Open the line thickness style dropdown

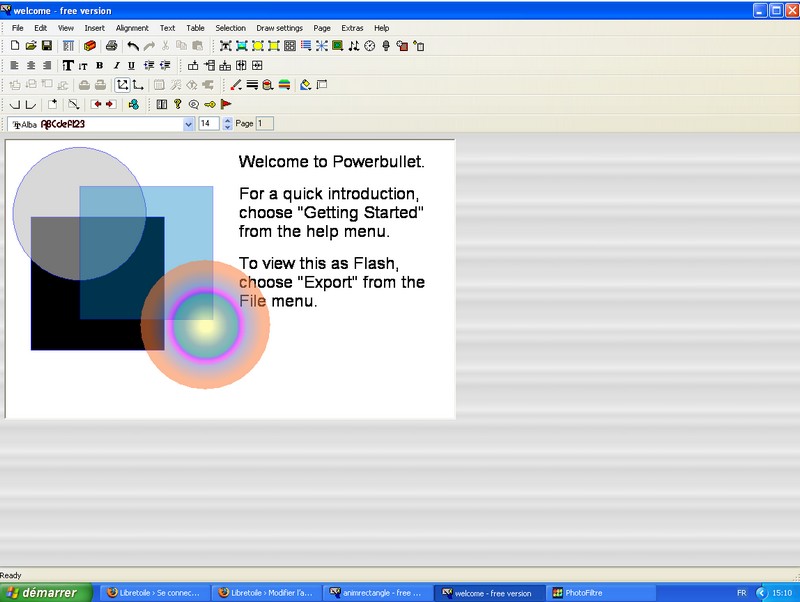[252, 85]
